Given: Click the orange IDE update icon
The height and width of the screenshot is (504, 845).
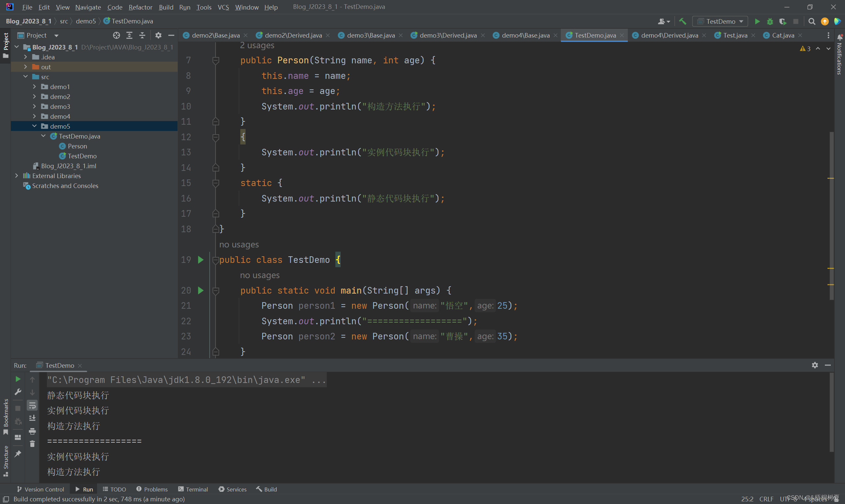Looking at the screenshot, I should coord(825,21).
